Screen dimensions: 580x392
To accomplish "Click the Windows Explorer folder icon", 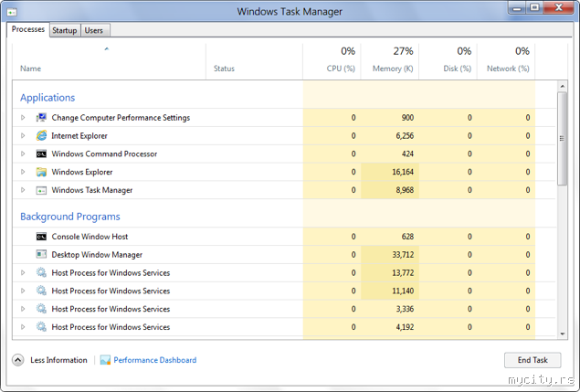I will coord(41,172).
